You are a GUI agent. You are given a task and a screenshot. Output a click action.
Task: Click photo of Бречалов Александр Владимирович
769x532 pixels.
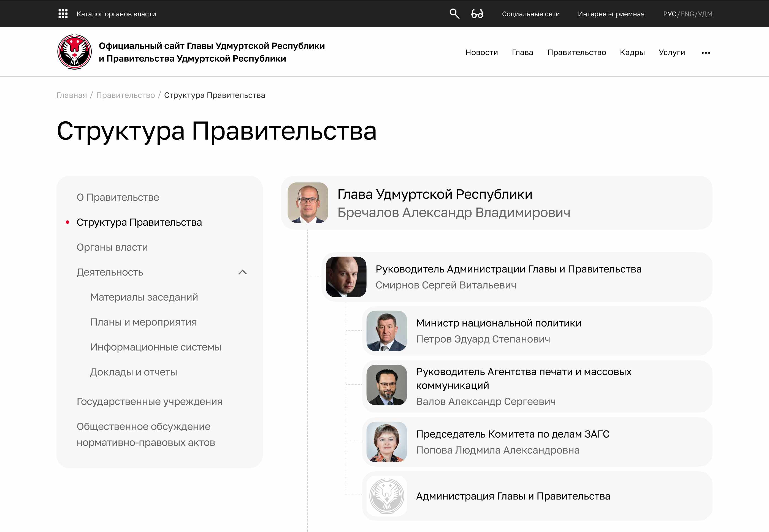308,202
